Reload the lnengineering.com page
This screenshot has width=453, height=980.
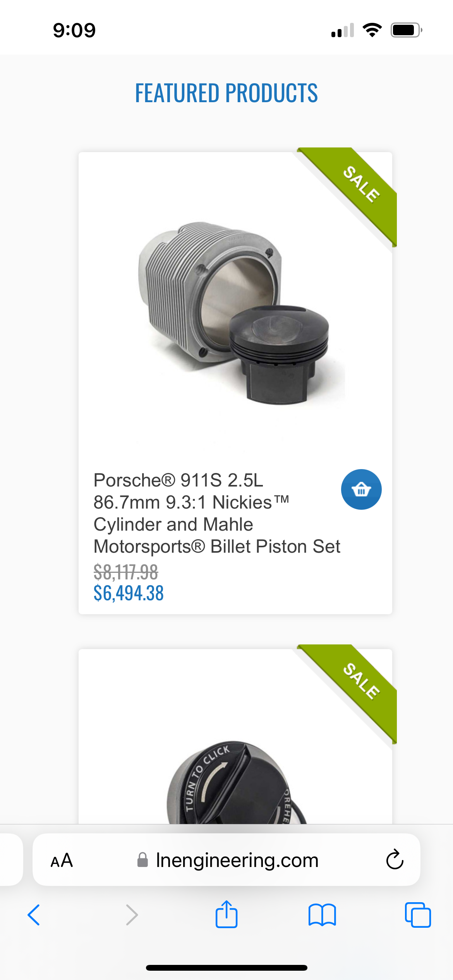tap(395, 860)
